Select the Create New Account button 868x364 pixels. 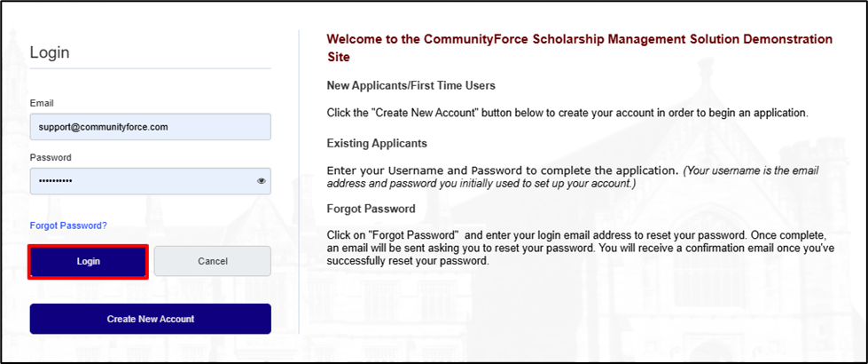(x=151, y=319)
